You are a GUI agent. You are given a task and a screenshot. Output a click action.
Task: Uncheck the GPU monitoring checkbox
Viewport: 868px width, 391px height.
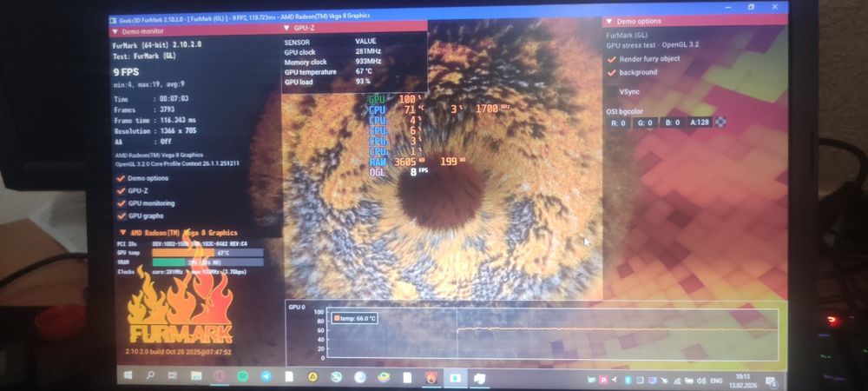click(122, 203)
